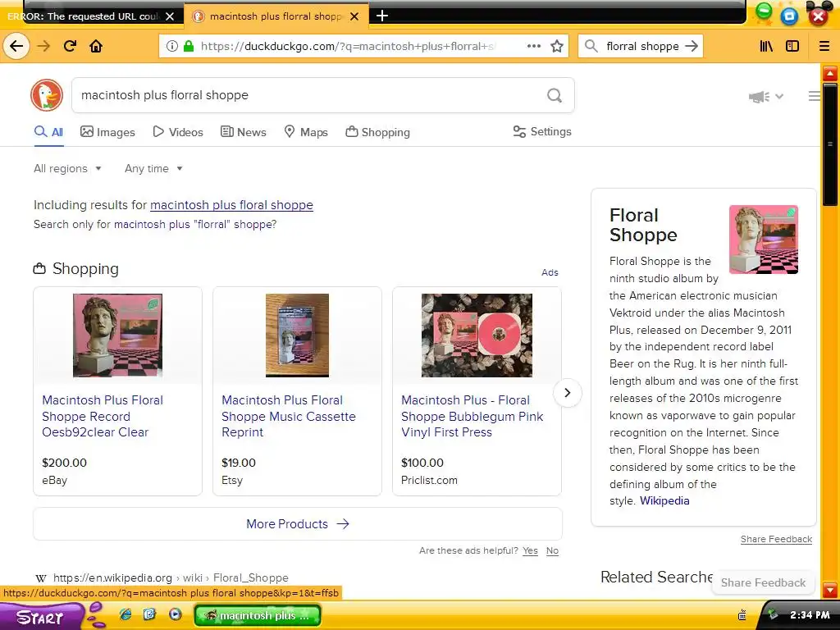Open Etsy Music Cassette Reprint listing
840x630 pixels.
tap(288, 416)
